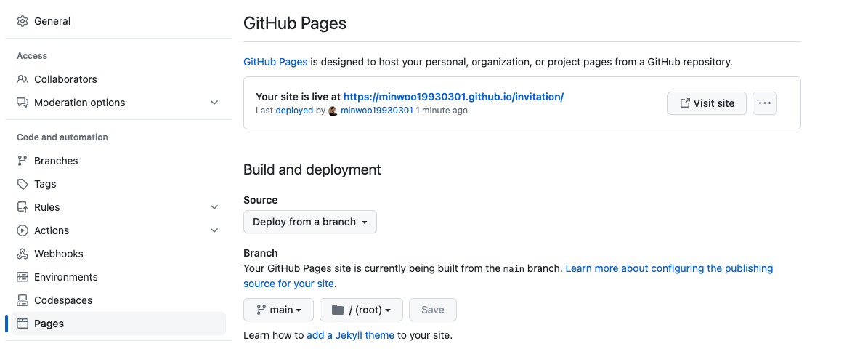Viewport: 868px width, 349px height.
Task: Click the Moderation options label
Action: 80,103
